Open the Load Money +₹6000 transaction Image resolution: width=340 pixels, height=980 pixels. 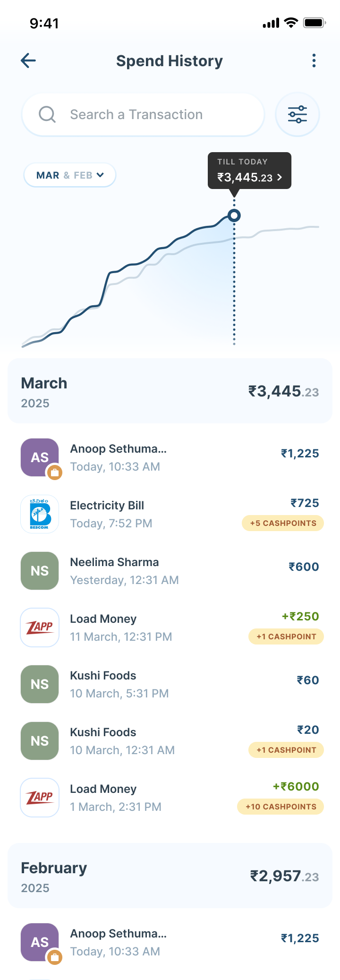point(170,798)
